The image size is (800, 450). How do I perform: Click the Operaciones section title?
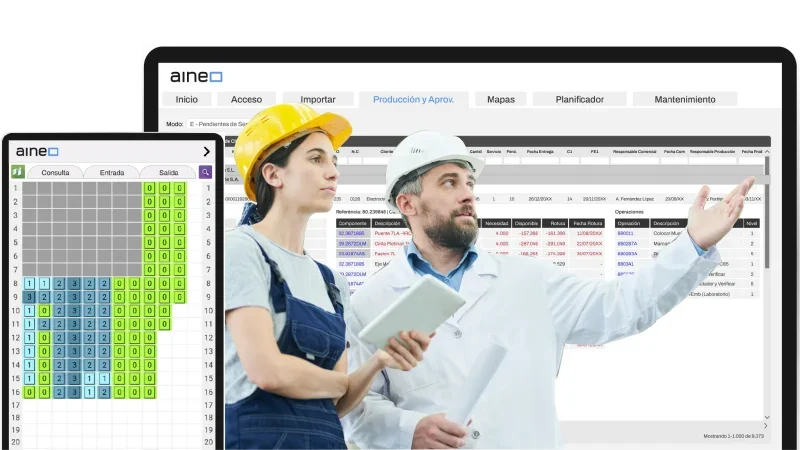point(629,212)
